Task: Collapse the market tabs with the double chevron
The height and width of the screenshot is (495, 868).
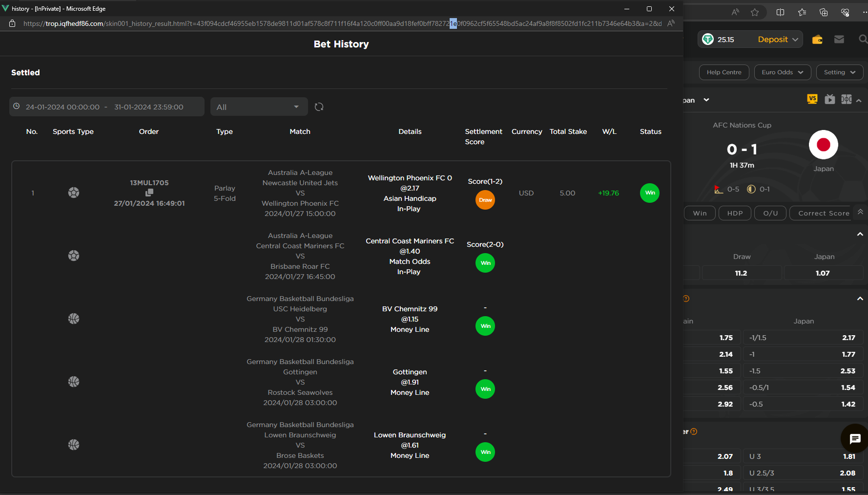Action: (x=860, y=212)
